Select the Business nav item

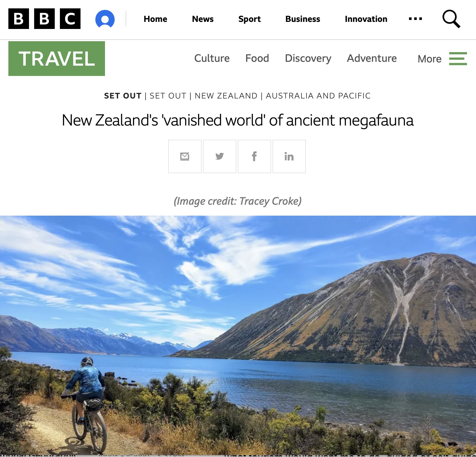[x=303, y=19]
